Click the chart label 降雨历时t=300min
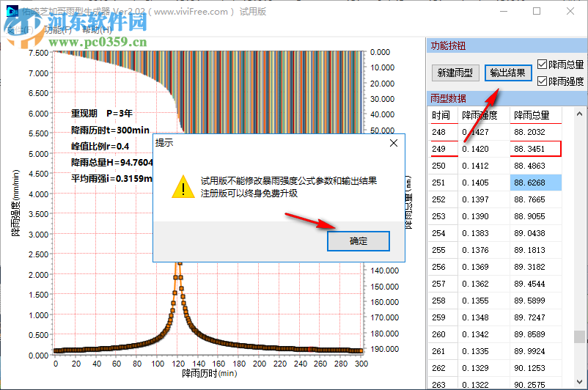Viewport: 588px width, 390px height. tap(110, 130)
